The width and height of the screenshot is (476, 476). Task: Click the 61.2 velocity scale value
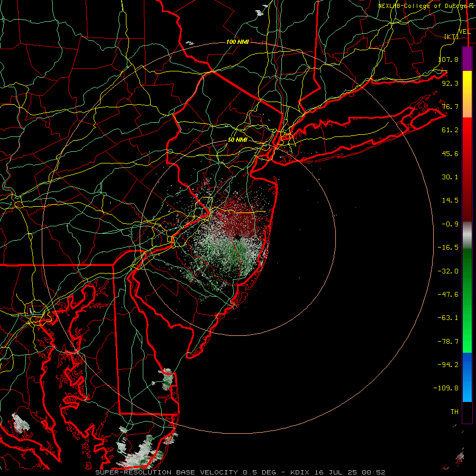[x=450, y=130]
